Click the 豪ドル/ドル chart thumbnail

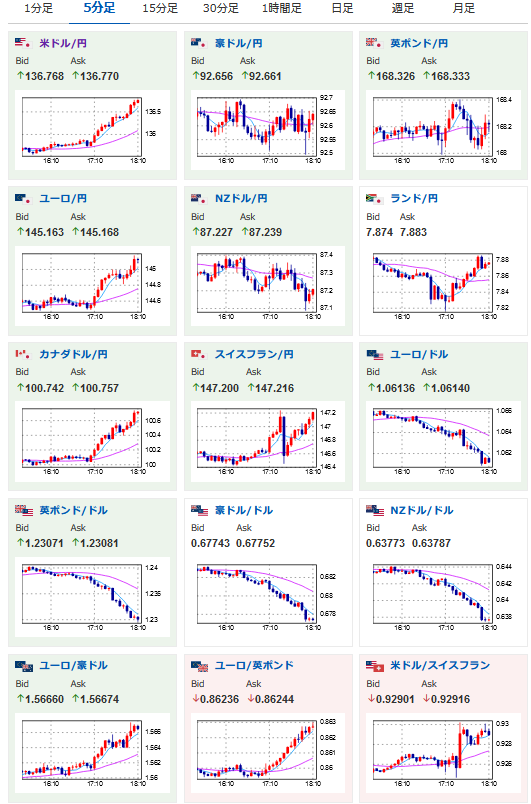[264, 596]
